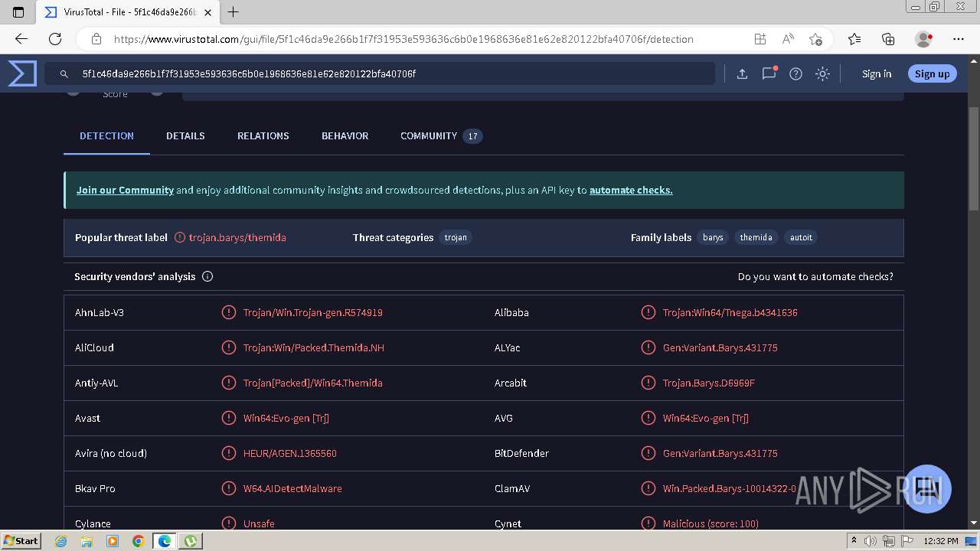Click Trojan.Barys.D6969F detection text
Image resolution: width=980 pixels, height=551 pixels.
[x=709, y=383]
